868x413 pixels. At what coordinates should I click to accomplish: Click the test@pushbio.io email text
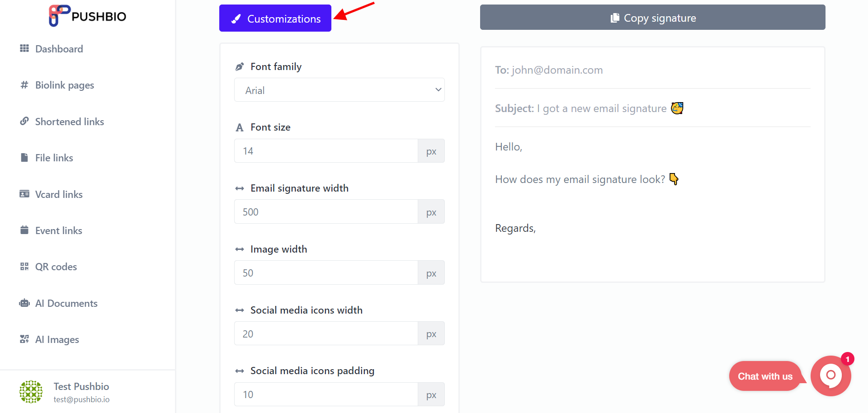81,399
